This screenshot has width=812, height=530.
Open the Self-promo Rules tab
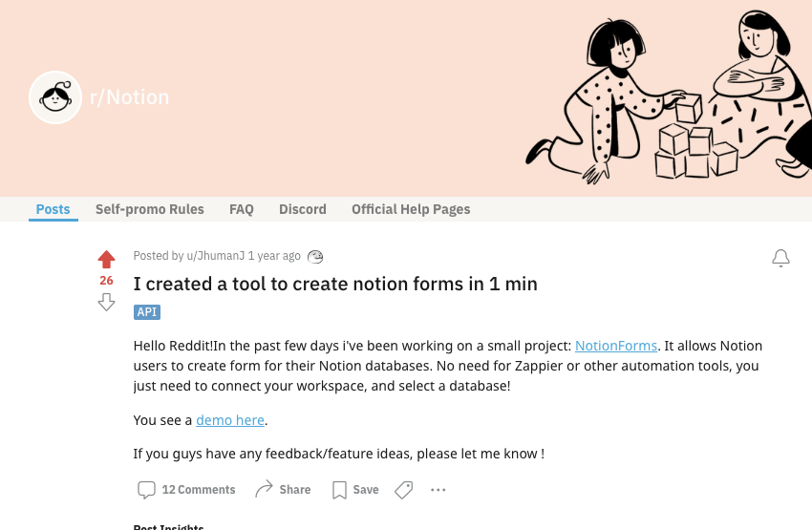pyautogui.click(x=150, y=209)
